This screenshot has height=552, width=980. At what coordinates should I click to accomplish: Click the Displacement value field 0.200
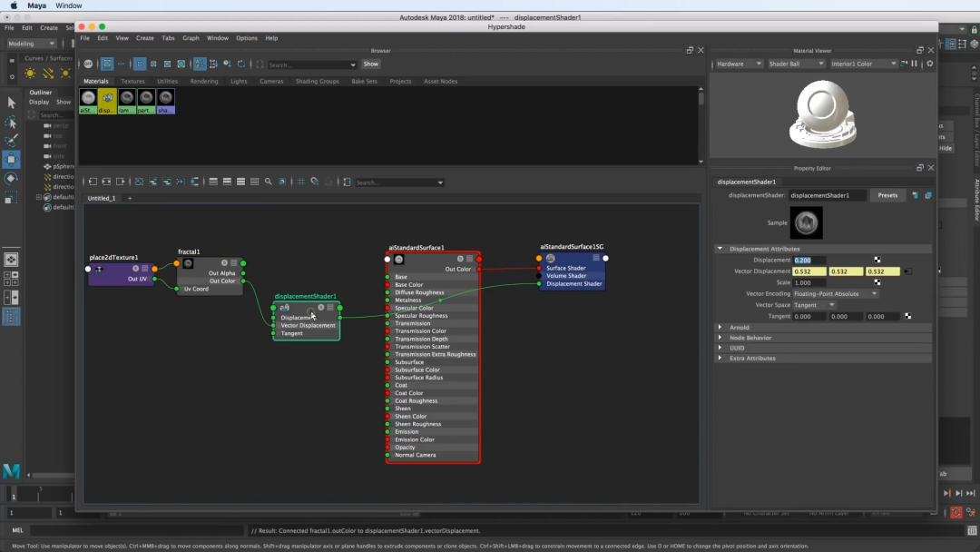[808, 260]
